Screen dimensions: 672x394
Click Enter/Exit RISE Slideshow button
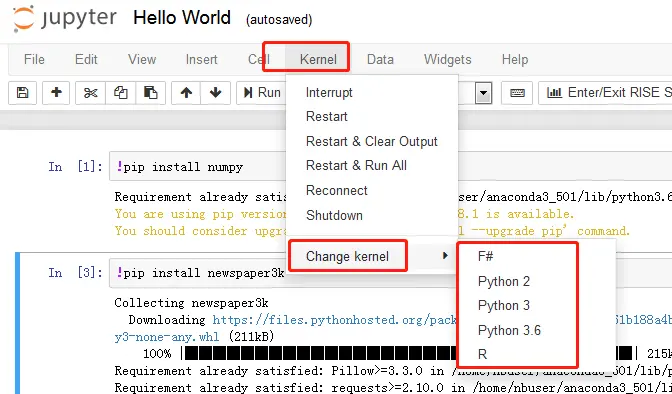605,93
